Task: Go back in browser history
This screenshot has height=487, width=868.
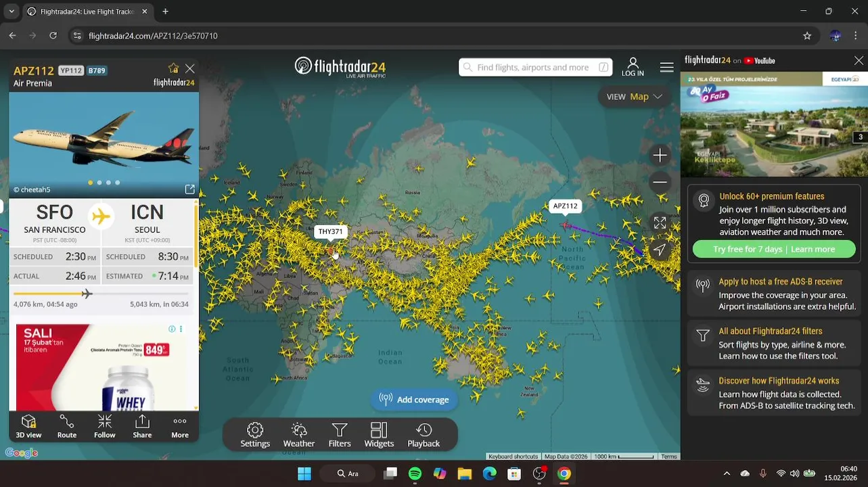Action: point(13,36)
